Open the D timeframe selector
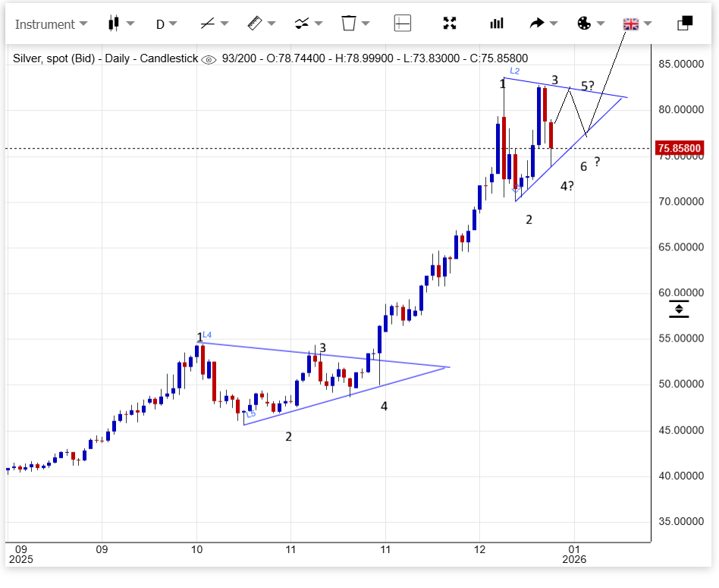The image size is (719, 588). point(166,24)
